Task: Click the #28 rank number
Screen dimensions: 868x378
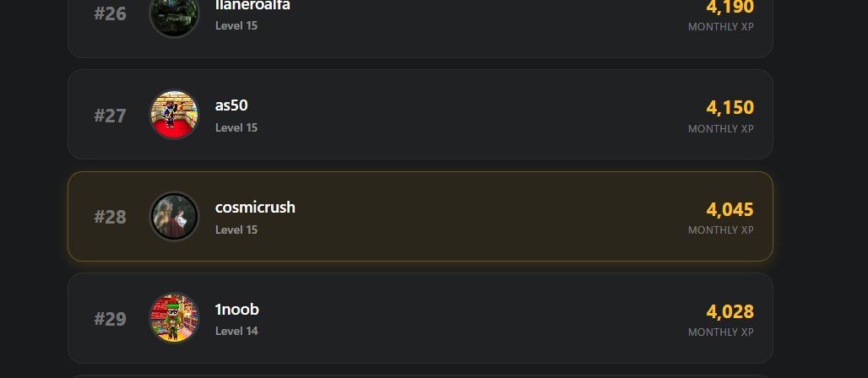Action: (x=110, y=218)
